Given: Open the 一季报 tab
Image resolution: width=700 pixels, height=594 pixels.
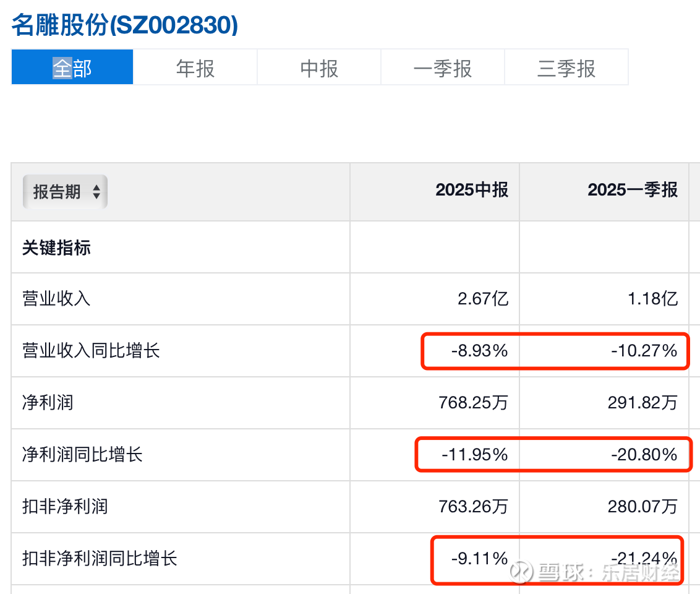Looking at the screenshot, I should click(443, 67).
